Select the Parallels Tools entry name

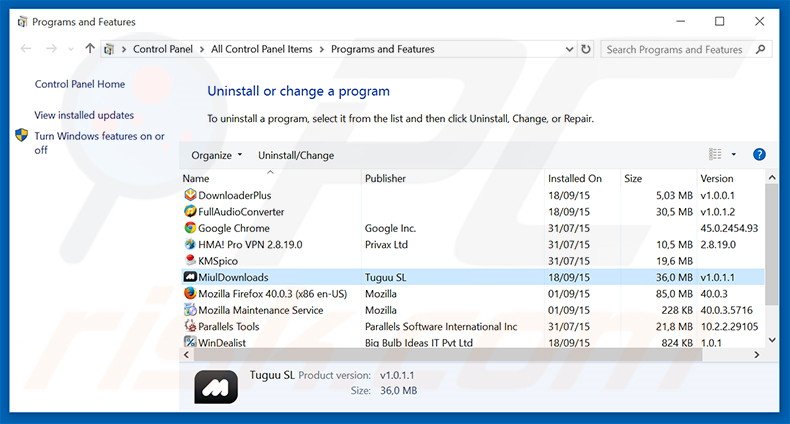point(229,326)
